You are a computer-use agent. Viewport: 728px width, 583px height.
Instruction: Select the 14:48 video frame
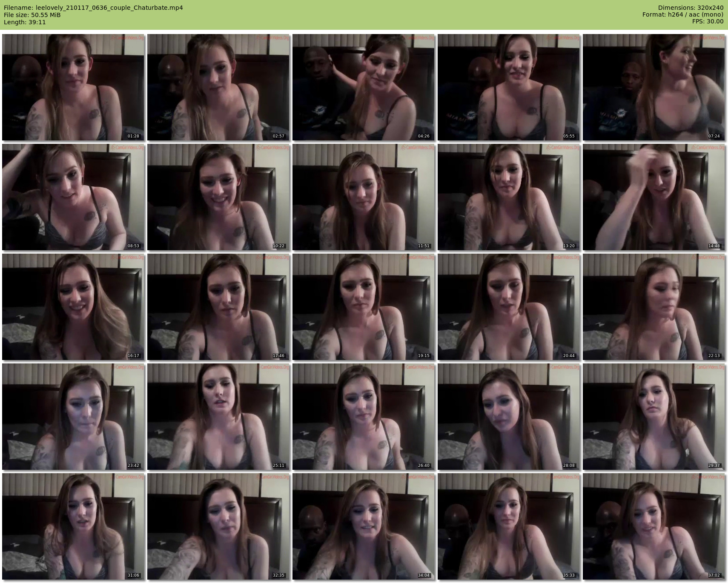click(654, 197)
